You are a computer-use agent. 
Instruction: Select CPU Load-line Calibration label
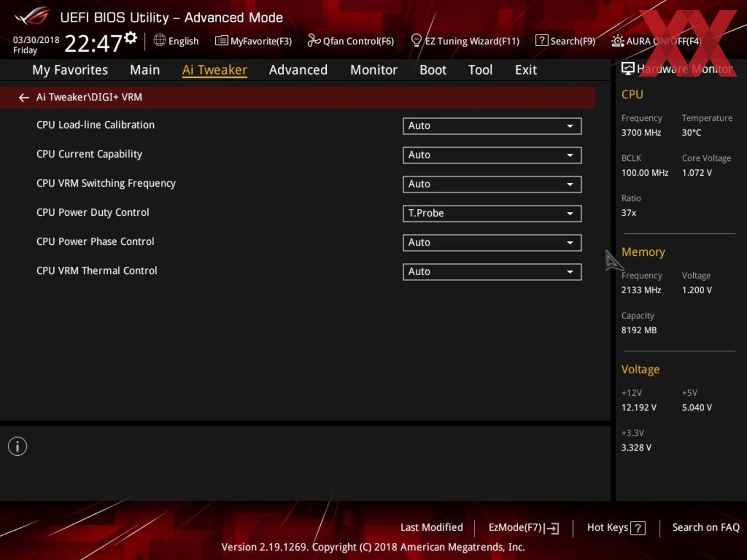96,125
